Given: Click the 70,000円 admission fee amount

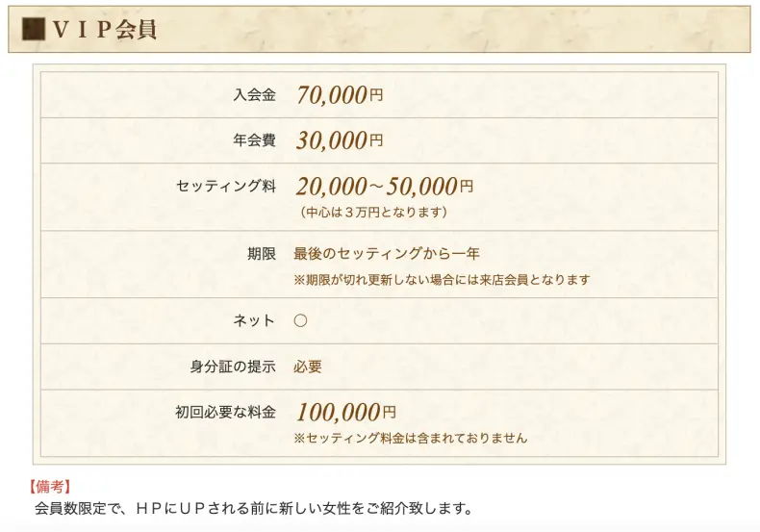Looking at the screenshot, I should 340,94.
